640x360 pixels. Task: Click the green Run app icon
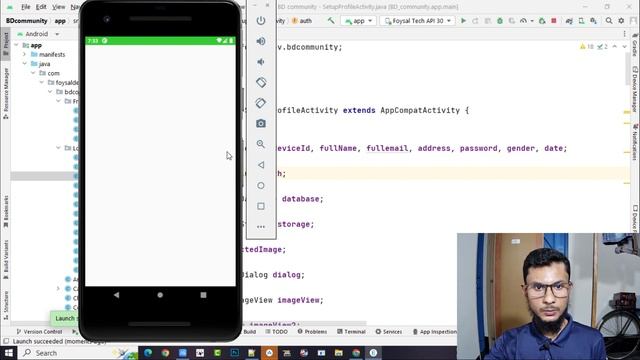[x=463, y=20]
